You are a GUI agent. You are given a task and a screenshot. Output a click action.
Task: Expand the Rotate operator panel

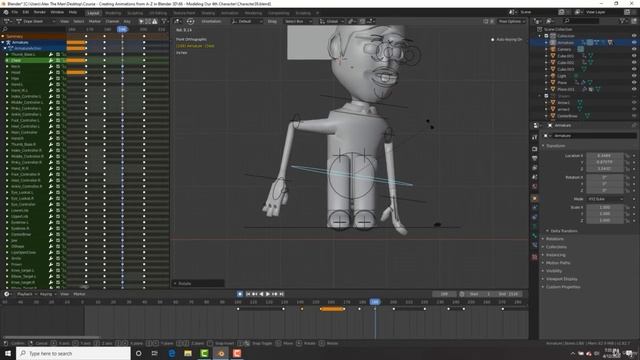[x=198, y=283]
